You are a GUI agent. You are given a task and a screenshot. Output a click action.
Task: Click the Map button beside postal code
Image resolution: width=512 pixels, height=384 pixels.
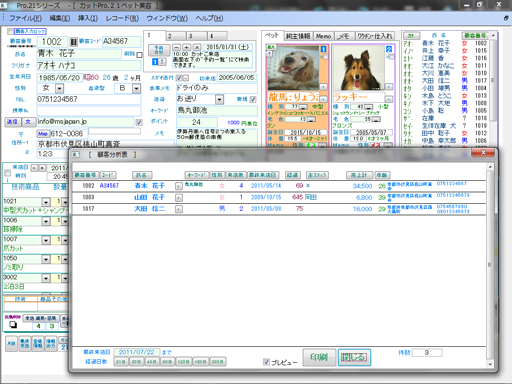click(x=43, y=134)
